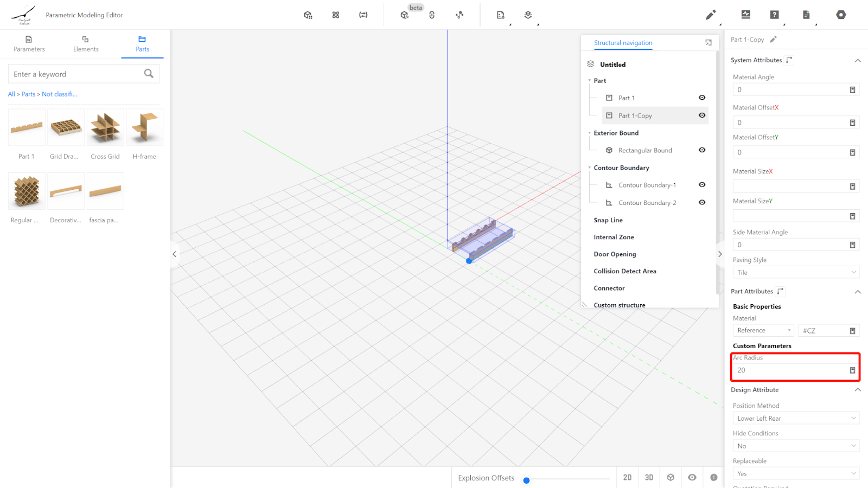Collapse the System Attributes section
Screen dimensions: 868x488
[857, 61]
